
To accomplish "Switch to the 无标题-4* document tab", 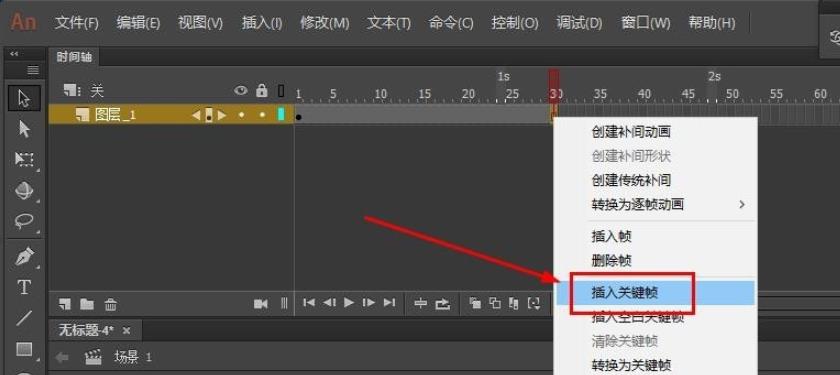I will (86, 331).
